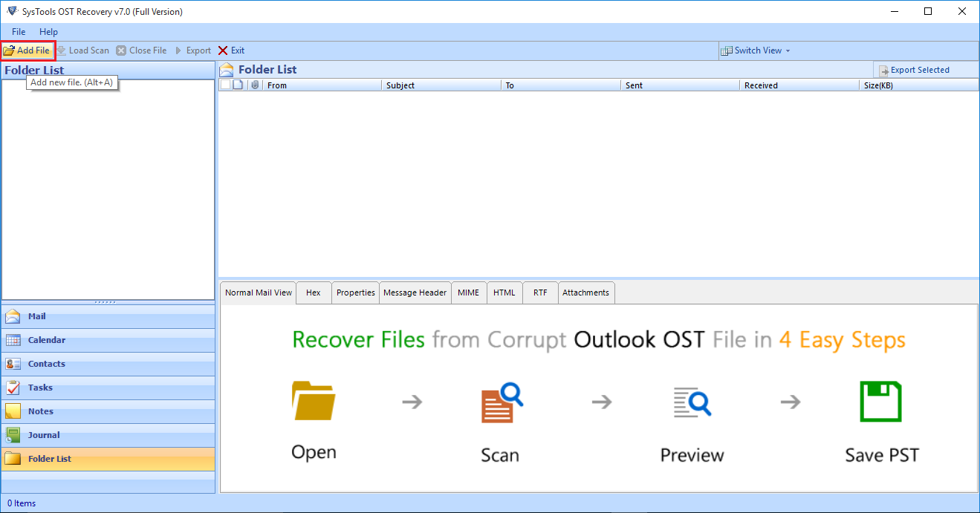Tick the select-all checkbox in column header
This screenshot has height=513, width=980.
(226, 85)
